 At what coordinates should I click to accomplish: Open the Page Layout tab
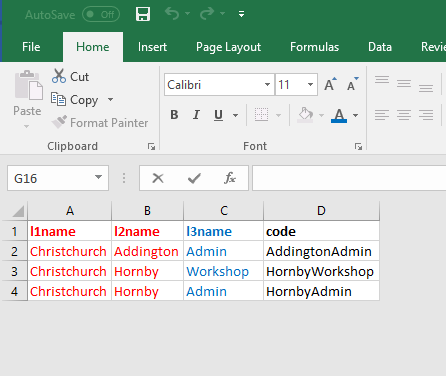(229, 47)
